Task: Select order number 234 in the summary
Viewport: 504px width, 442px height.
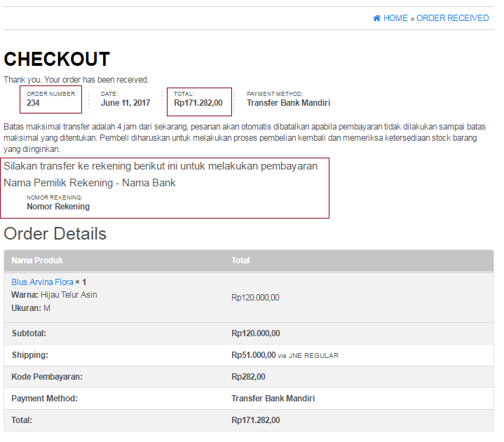Action: coord(33,103)
